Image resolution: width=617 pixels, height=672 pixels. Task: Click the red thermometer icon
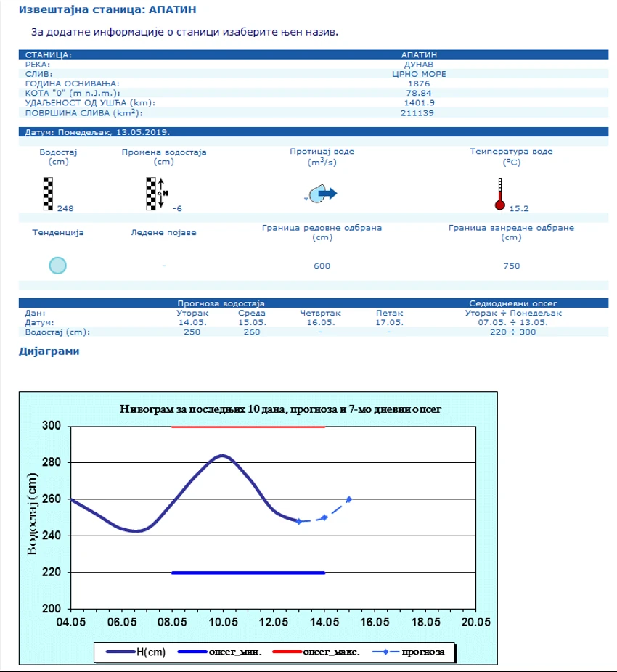pos(500,194)
